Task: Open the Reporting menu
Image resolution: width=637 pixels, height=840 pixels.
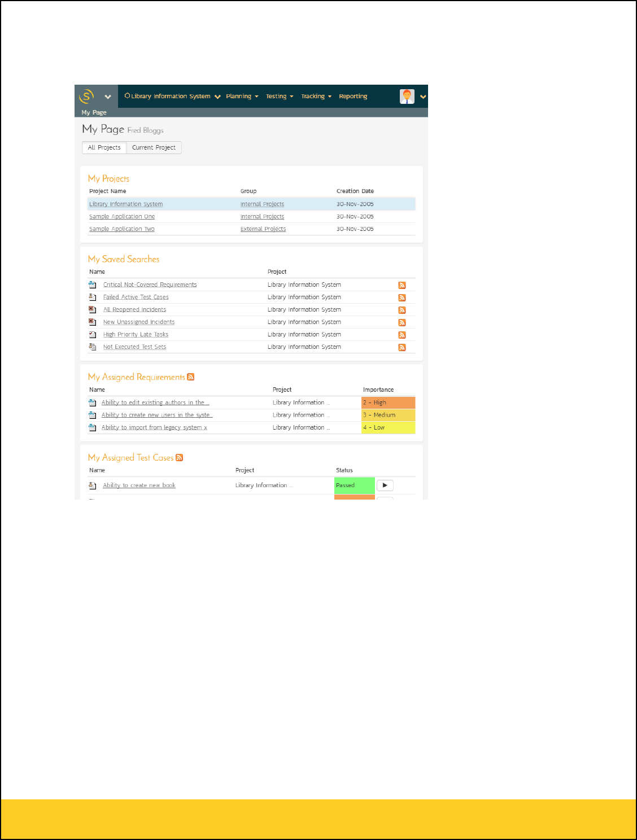Action: [x=353, y=97]
